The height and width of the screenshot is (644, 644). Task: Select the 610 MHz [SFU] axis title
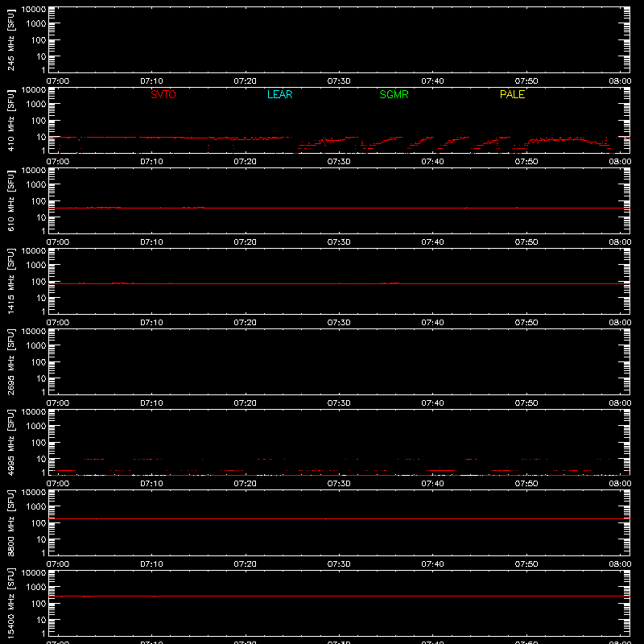[10, 200]
